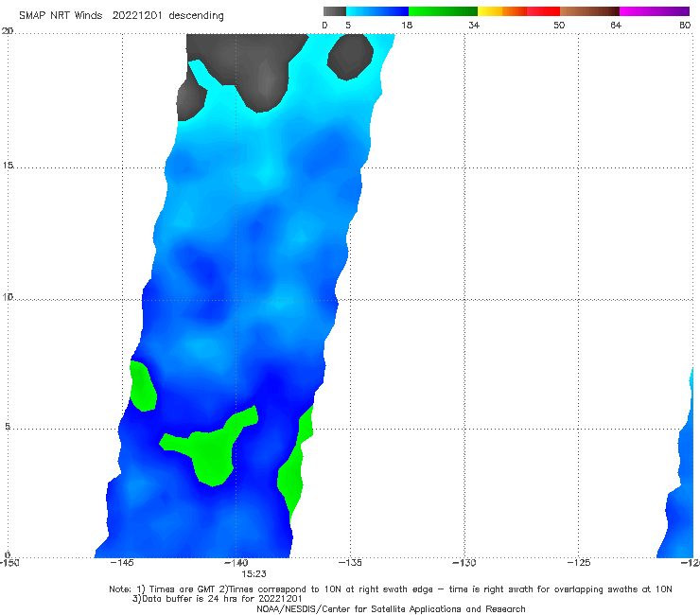Click the longitude '-145' axis label
The image size is (700, 615).
(121, 562)
